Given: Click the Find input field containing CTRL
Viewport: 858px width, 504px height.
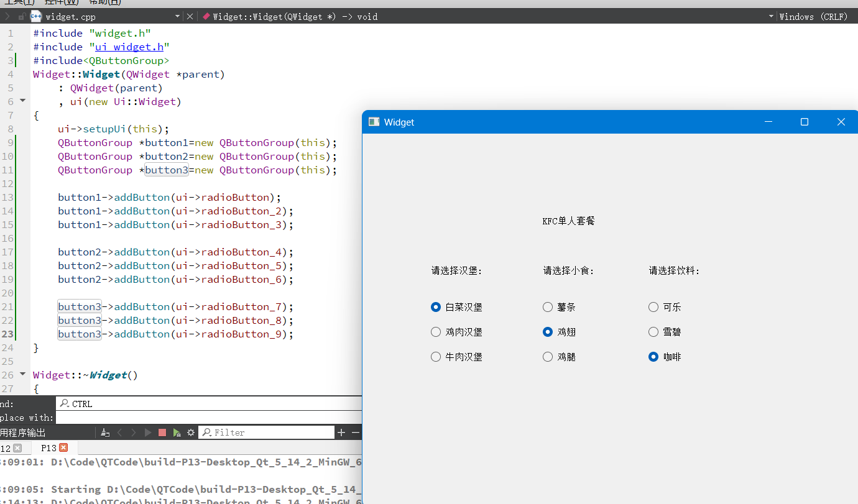Looking at the screenshot, I should [x=209, y=403].
